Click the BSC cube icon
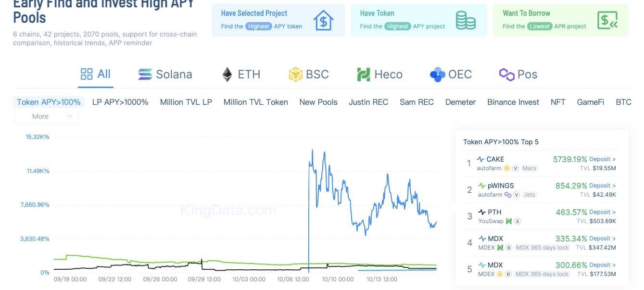The height and width of the screenshot is (290, 644). [295, 75]
